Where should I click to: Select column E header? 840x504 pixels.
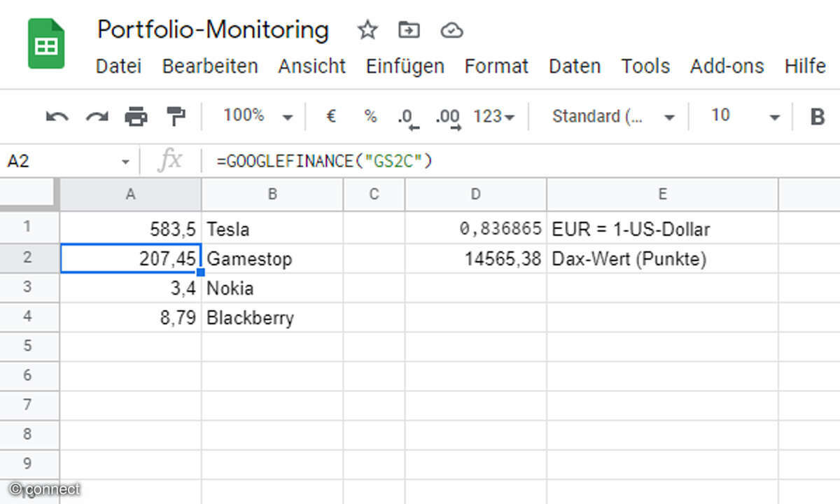pyautogui.click(x=662, y=195)
